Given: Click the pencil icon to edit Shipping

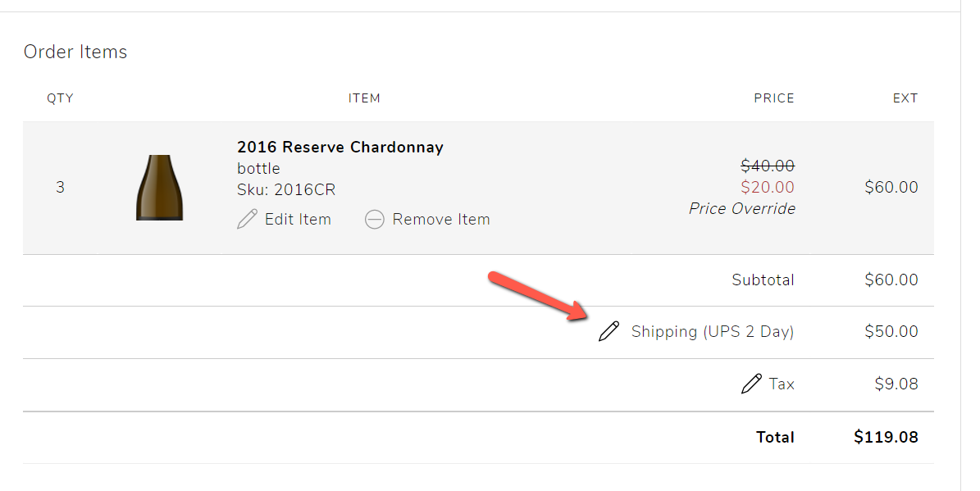Looking at the screenshot, I should pyautogui.click(x=608, y=331).
